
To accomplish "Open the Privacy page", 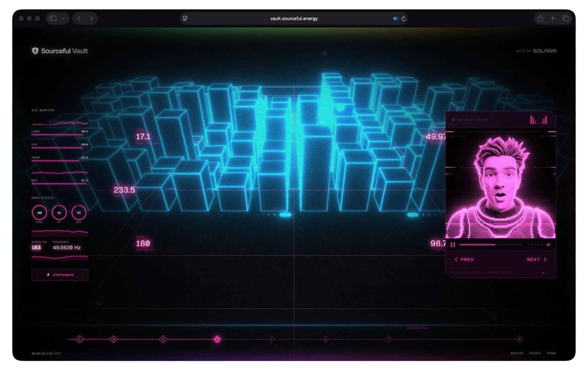I will pos(535,353).
